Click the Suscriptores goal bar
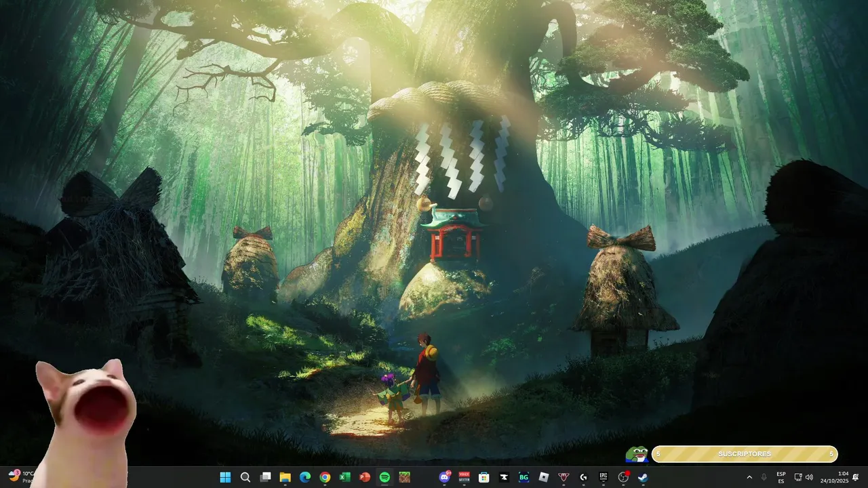Screen dimensions: 868x488 [x=745, y=454]
